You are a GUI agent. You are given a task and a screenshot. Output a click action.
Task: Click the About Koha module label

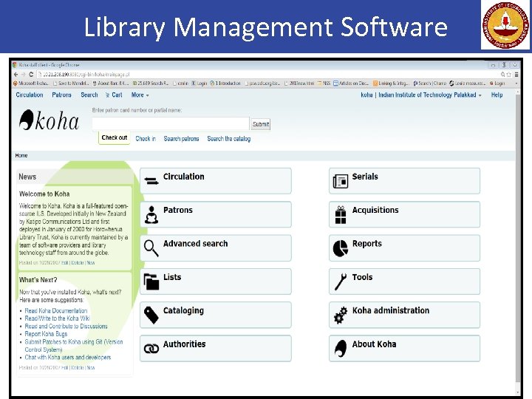point(374,344)
